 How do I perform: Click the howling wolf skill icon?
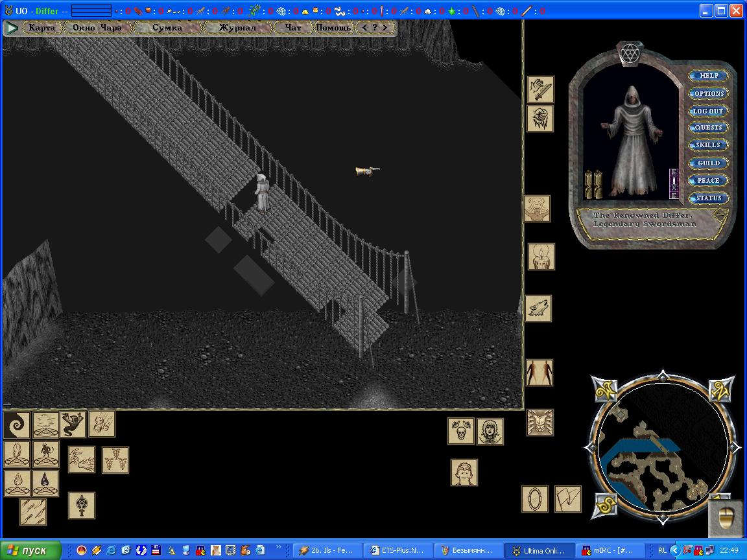[x=538, y=309]
